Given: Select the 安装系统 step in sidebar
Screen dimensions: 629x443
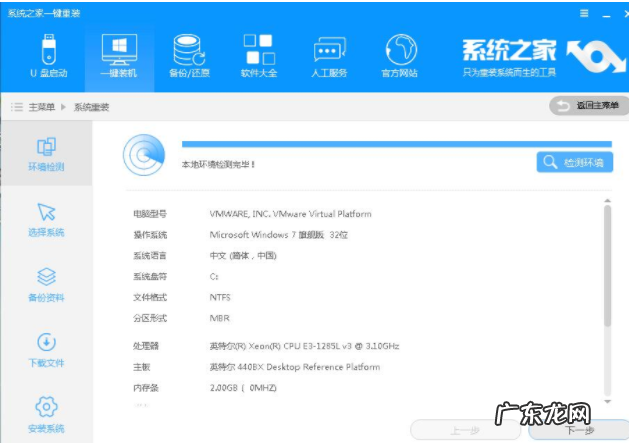Looking at the screenshot, I should tap(46, 415).
